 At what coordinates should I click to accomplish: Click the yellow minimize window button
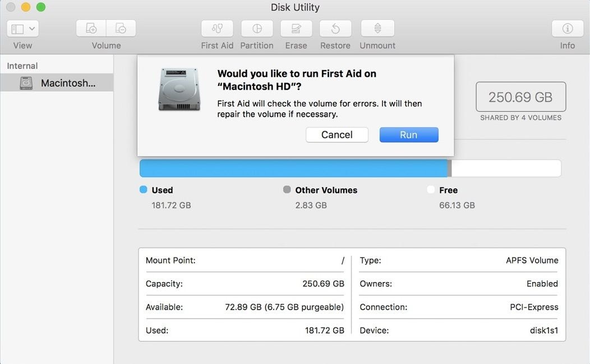tap(26, 7)
